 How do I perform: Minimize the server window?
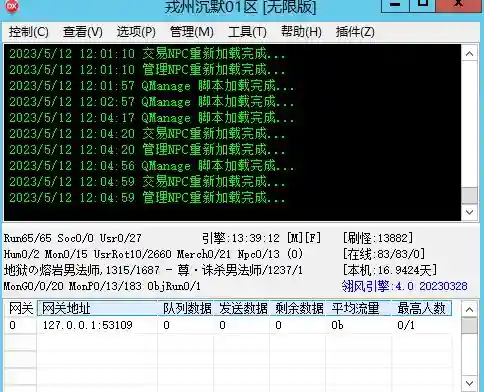click(395, 5)
